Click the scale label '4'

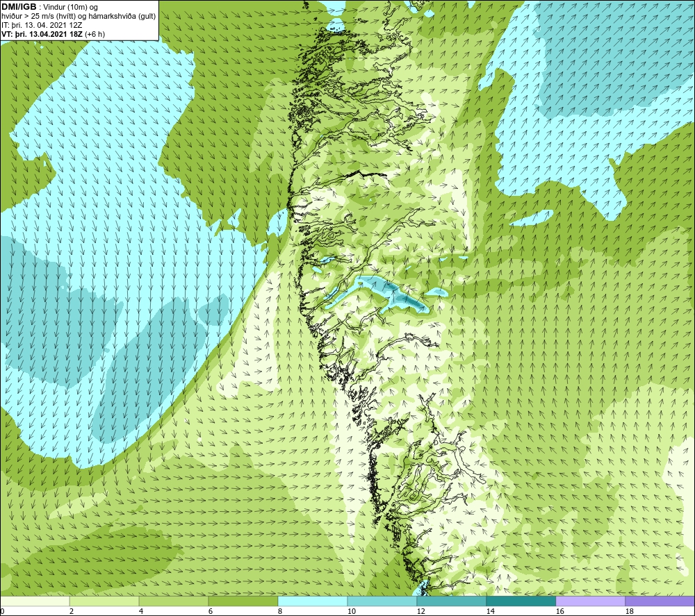pyautogui.click(x=141, y=611)
